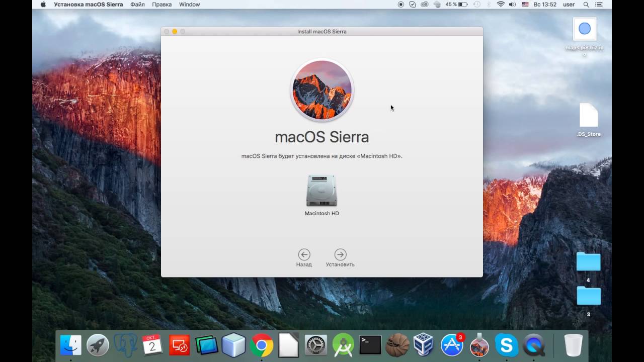Open the user account menu

pyautogui.click(x=569, y=5)
